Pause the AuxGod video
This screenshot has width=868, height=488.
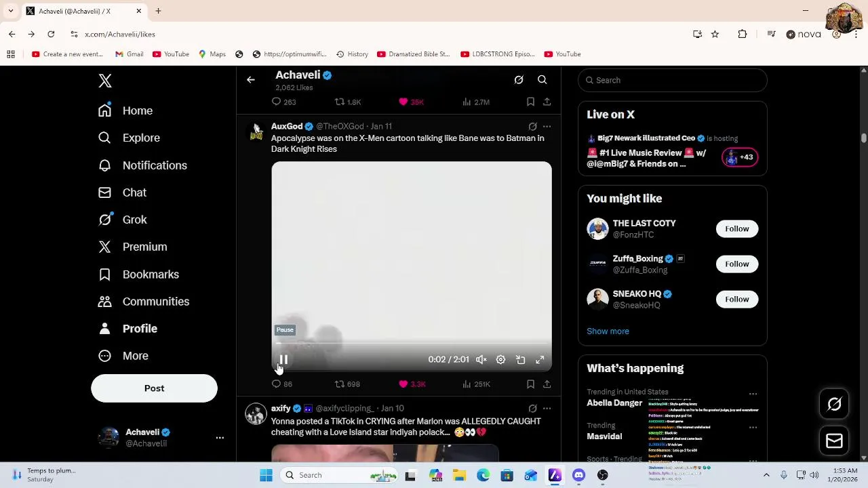click(x=283, y=360)
